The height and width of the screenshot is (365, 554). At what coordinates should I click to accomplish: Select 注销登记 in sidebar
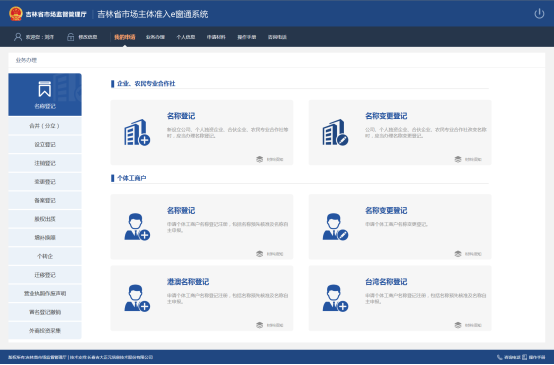(x=45, y=163)
